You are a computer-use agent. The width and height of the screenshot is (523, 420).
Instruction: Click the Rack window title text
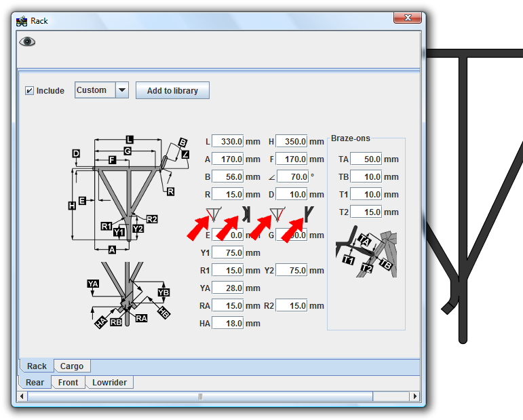pos(39,21)
